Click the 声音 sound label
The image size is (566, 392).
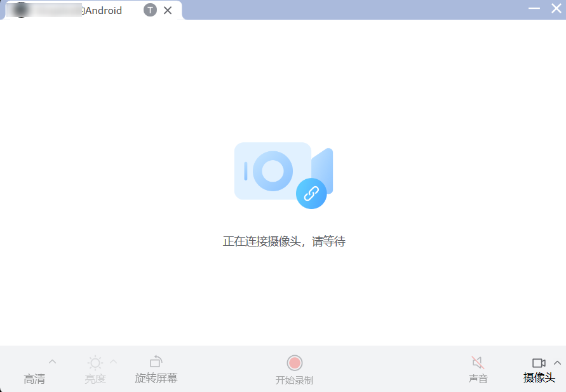pyautogui.click(x=478, y=379)
